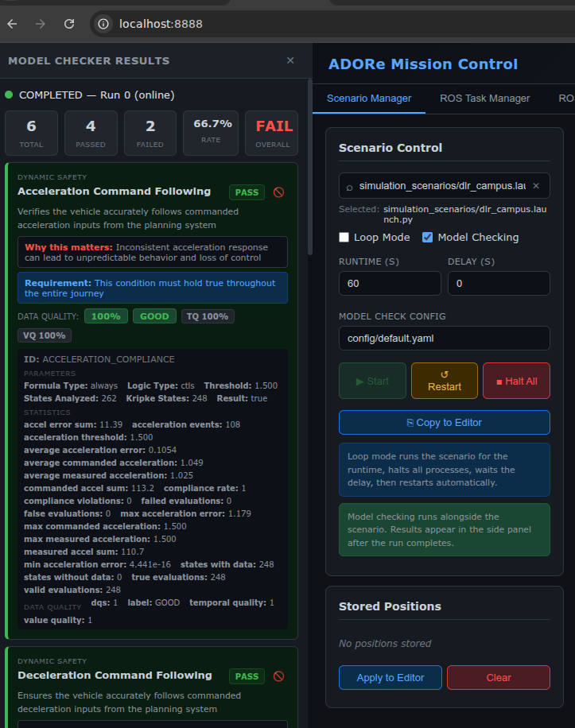Screen dimensions: 575x728
Task: Edit the Runtime (s) field
Action: tap(390, 283)
